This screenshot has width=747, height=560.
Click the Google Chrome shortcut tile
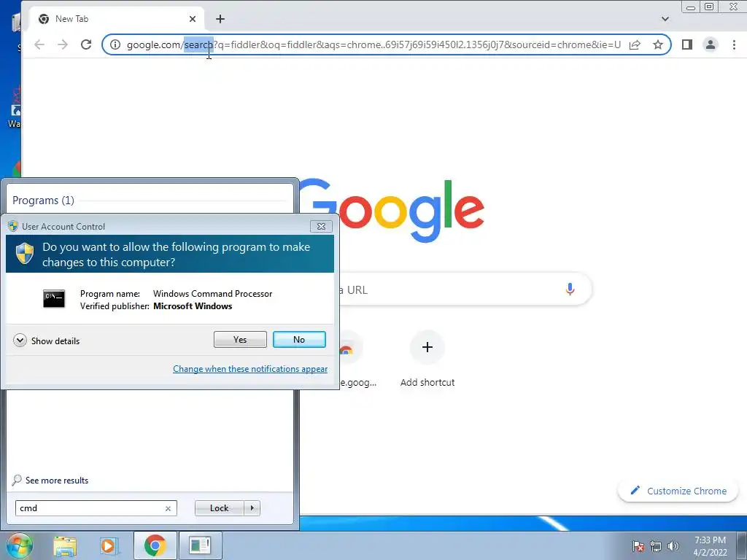coord(352,357)
